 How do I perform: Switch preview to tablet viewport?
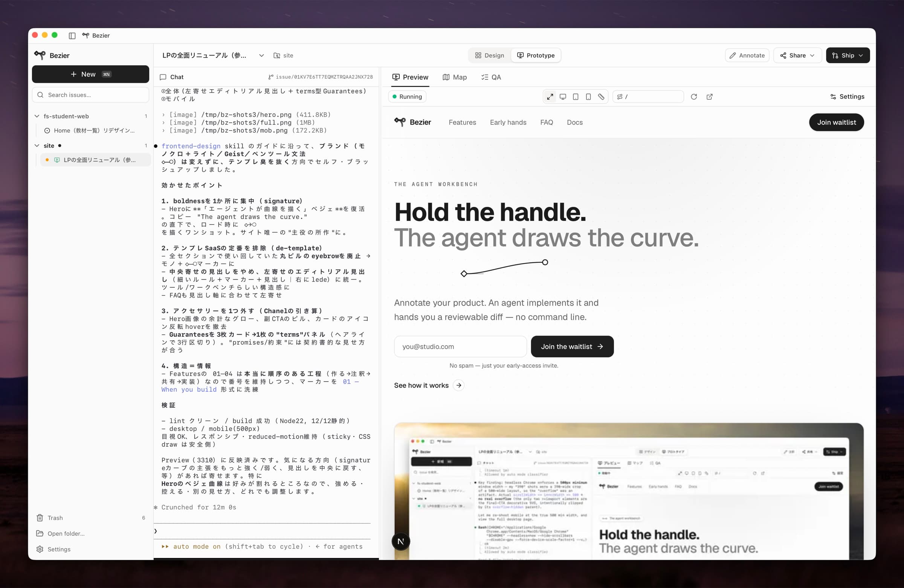(576, 96)
